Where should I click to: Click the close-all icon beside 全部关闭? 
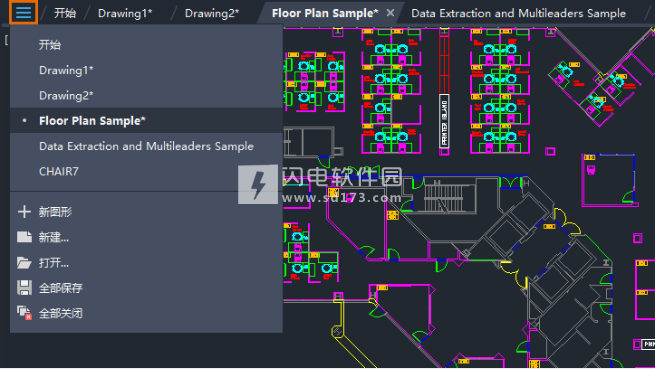24,313
